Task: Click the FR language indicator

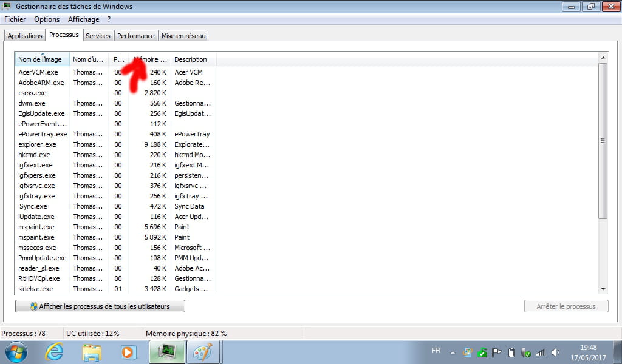Action: click(x=436, y=351)
